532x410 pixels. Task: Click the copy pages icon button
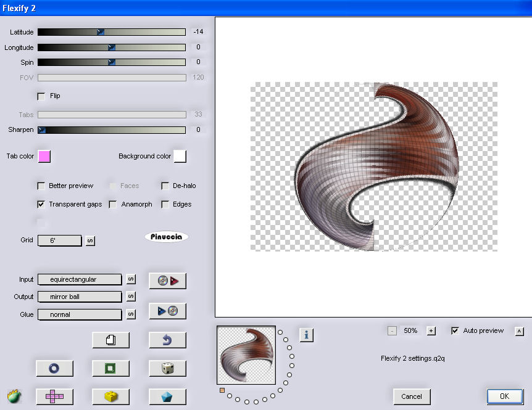pyautogui.click(x=111, y=340)
